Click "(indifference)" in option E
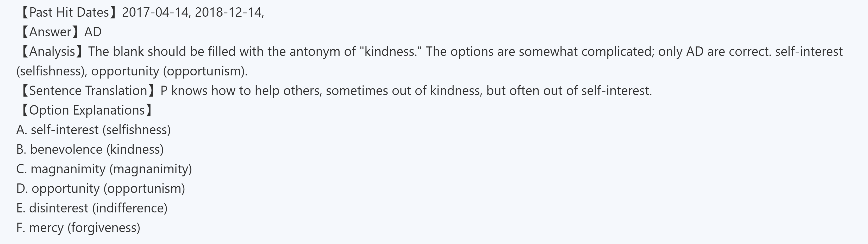This screenshot has width=868, height=244. click(x=130, y=208)
